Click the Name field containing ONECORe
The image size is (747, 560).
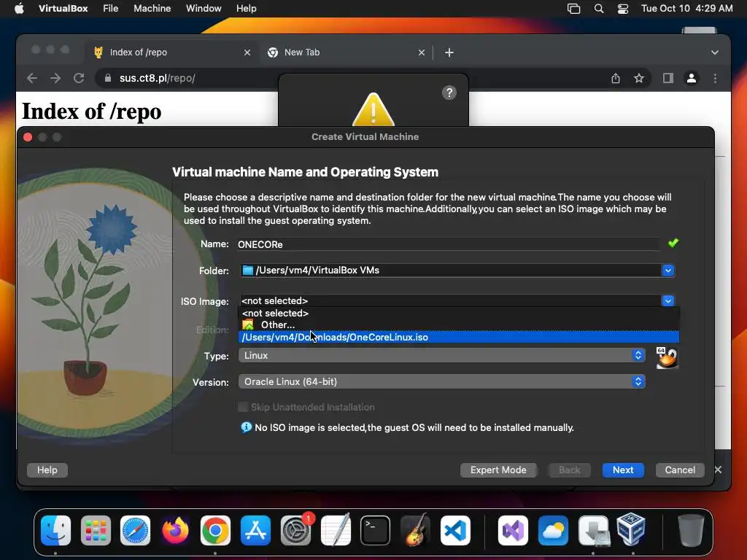pyautogui.click(x=448, y=244)
